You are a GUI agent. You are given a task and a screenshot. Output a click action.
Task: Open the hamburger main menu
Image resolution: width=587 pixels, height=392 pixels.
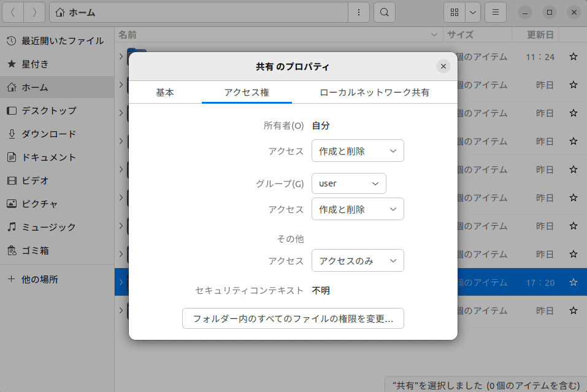495,12
